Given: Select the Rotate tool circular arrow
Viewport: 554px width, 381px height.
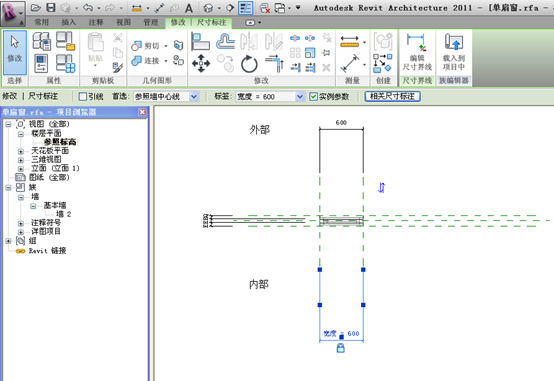Looking at the screenshot, I should click(x=249, y=64).
